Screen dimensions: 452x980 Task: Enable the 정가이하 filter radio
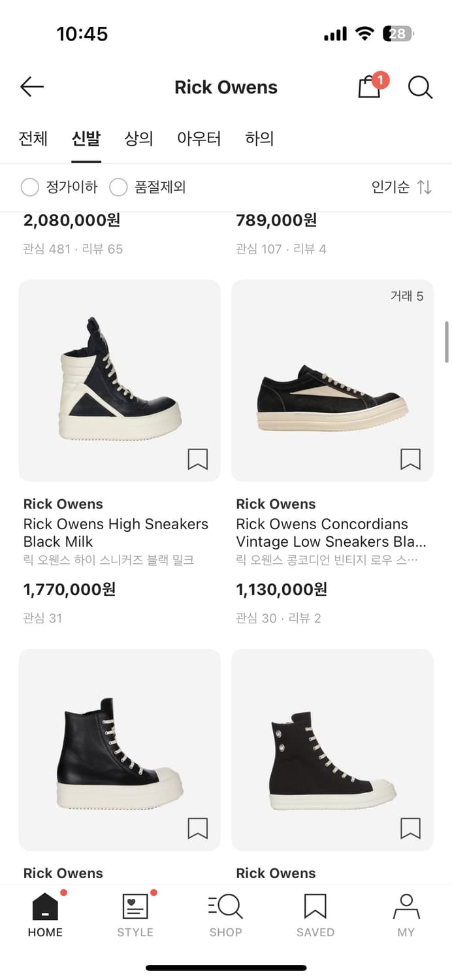point(30,188)
